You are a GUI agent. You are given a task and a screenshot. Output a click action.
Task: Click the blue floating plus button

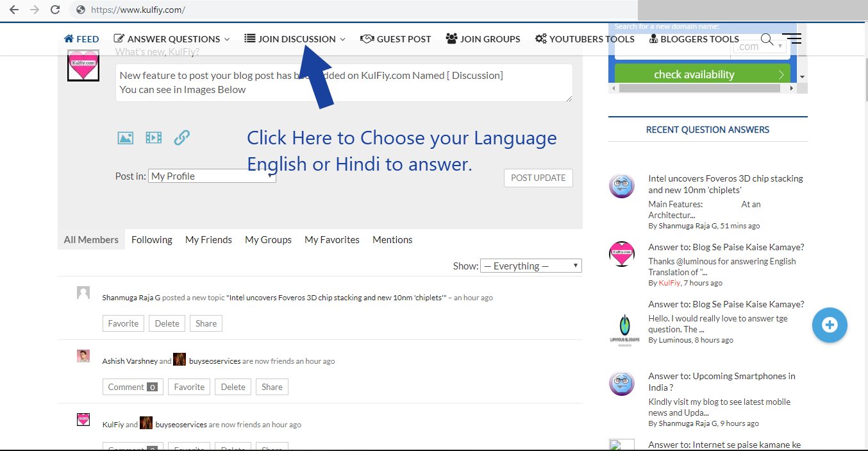(830, 325)
